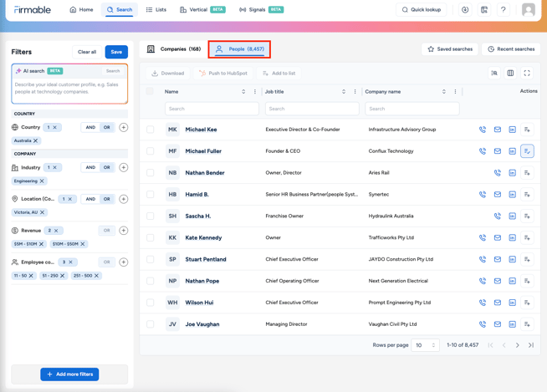Image resolution: width=547 pixels, height=392 pixels.
Task: Switch to the Companies (168) tab
Action: pos(174,49)
